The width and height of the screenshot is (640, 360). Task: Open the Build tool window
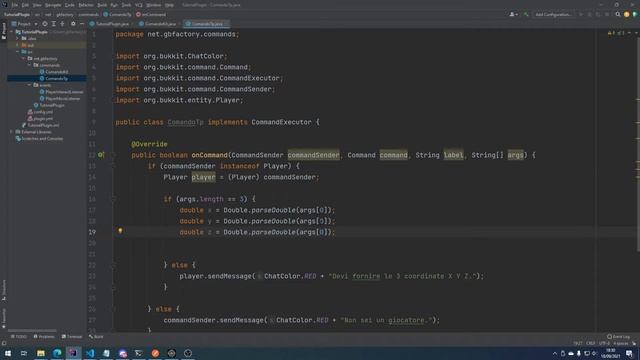pyautogui.click(x=96, y=336)
